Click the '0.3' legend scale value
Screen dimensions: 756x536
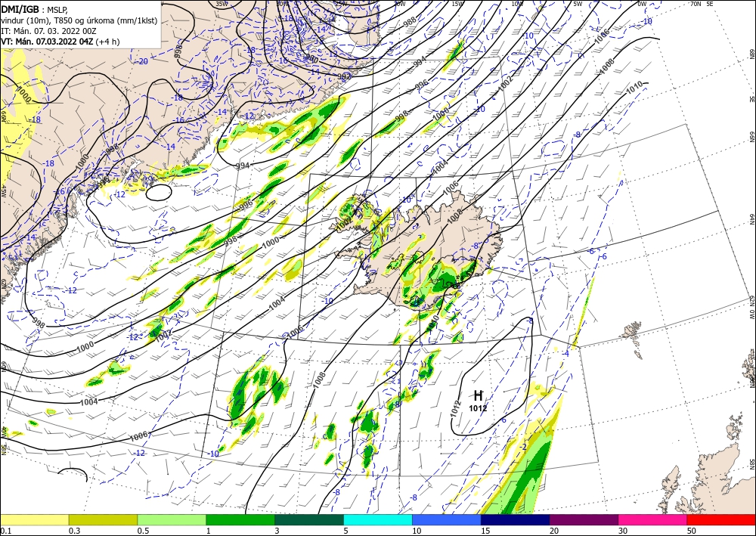click(74, 531)
